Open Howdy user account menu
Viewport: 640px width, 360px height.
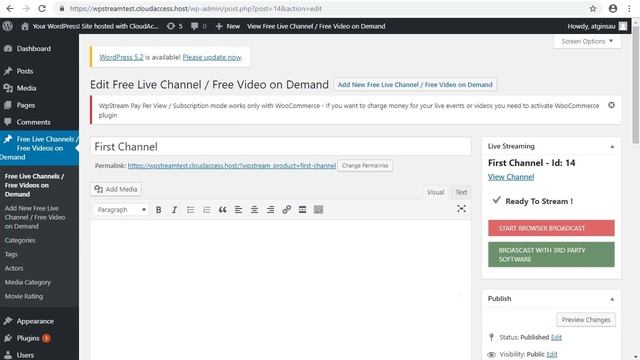click(597, 26)
